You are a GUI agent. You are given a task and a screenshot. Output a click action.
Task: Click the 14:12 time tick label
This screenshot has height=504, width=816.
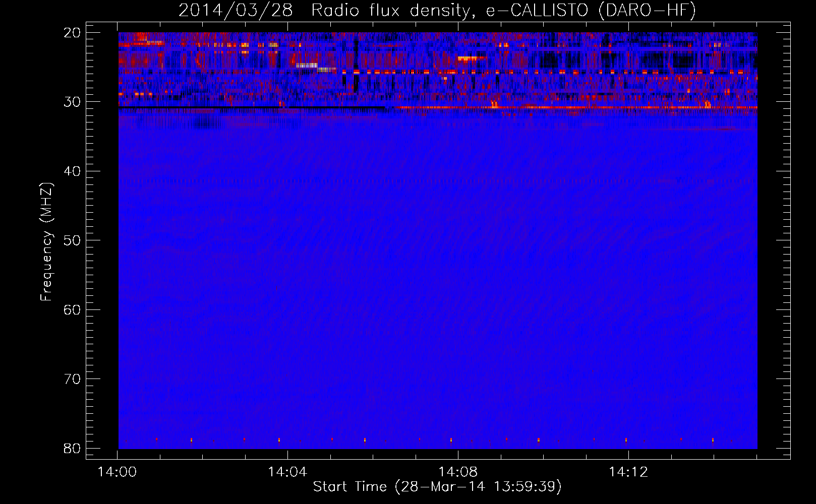[628, 472]
